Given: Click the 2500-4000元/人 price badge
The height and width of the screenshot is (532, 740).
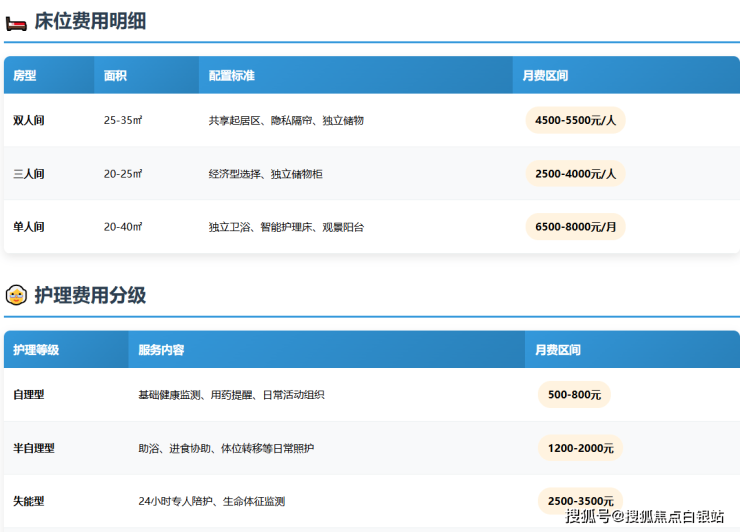Looking at the screenshot, I should click(575, 174).
